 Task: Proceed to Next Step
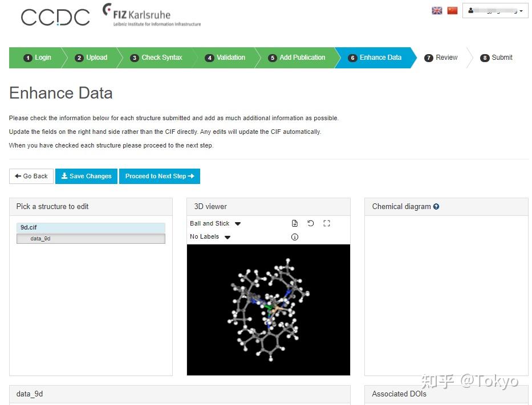(159, 177)
